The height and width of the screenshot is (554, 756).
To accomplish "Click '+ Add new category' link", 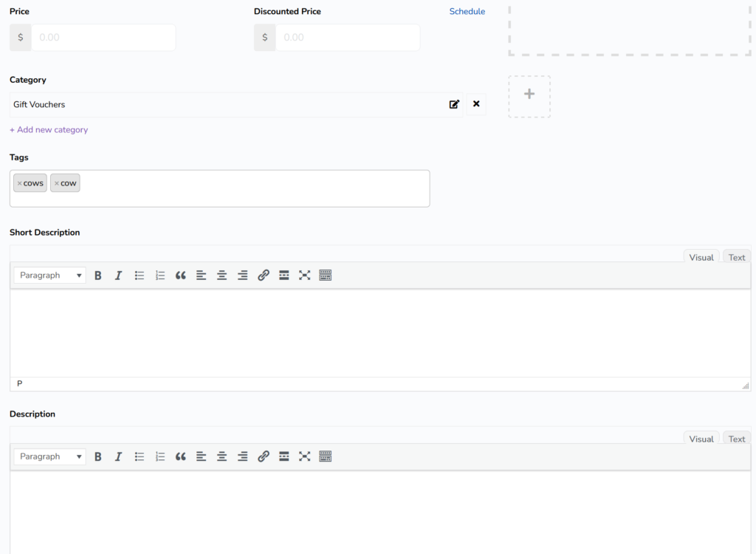I will [x=49, y=130].
